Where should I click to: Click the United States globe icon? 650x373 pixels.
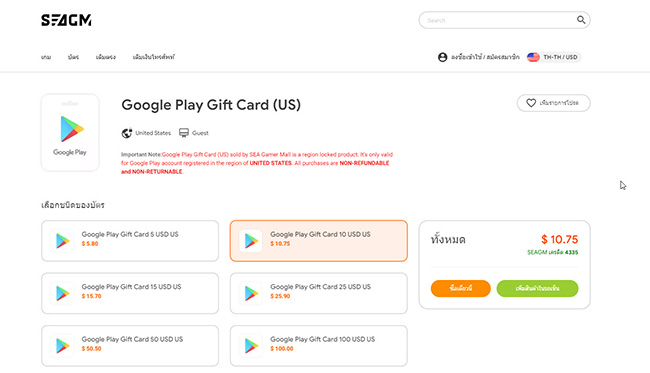(126, 133)
